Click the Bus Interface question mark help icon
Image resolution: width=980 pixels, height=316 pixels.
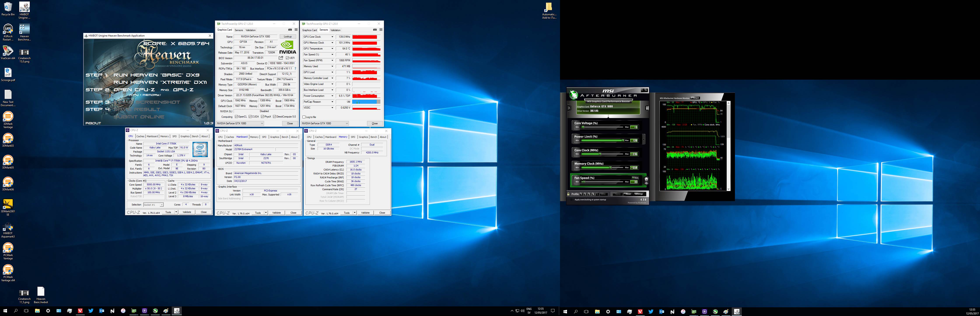pos(295,68)
